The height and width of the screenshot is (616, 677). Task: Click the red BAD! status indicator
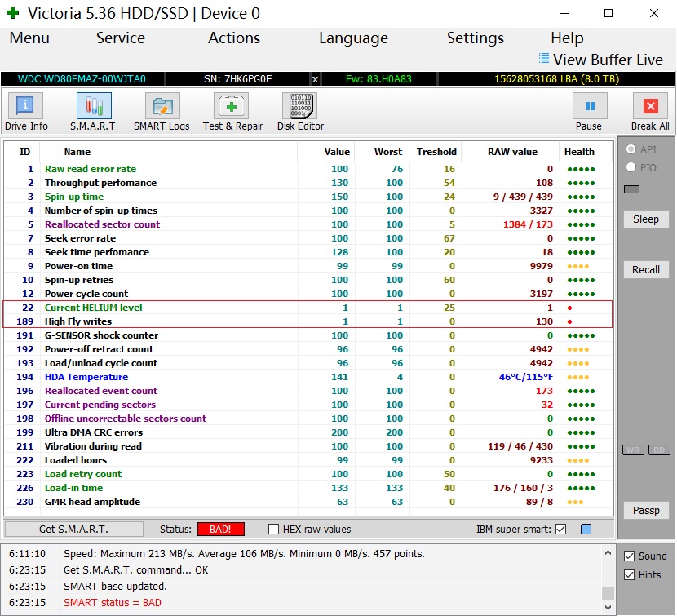click(220, 530)
